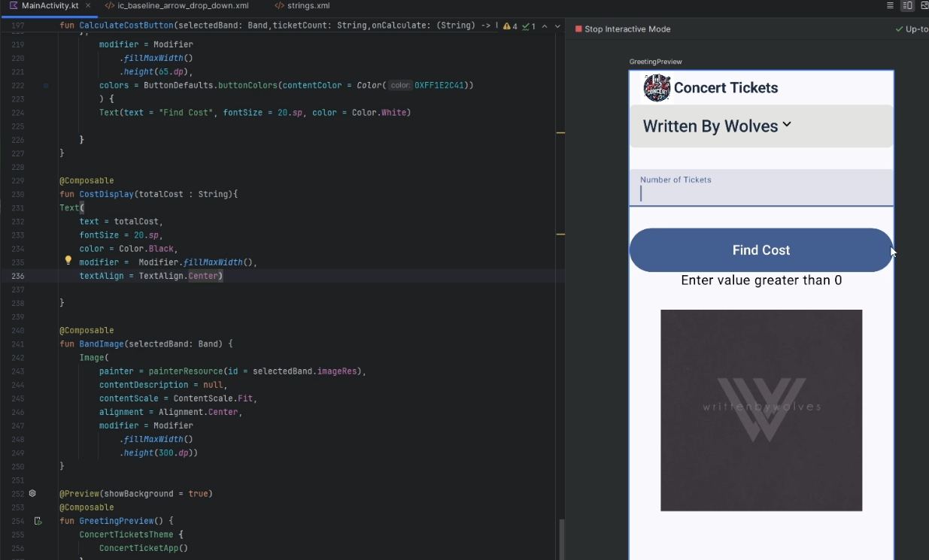The width and height of the screenshot is (929, 560).
Task: Click the color swatch in gutter line 222
Action: click(x=46, y=86)
